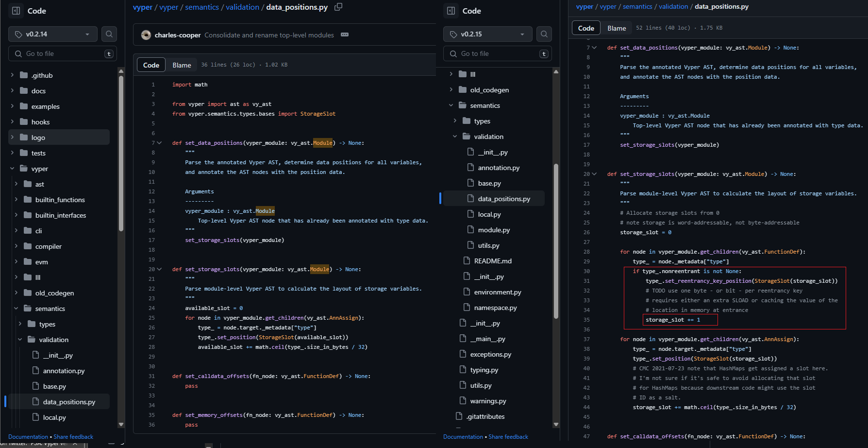The image size is (868, 448).
Task: Open semantics breadcrumb in left window
Action: pyautogui.click(x=202, y=7)
